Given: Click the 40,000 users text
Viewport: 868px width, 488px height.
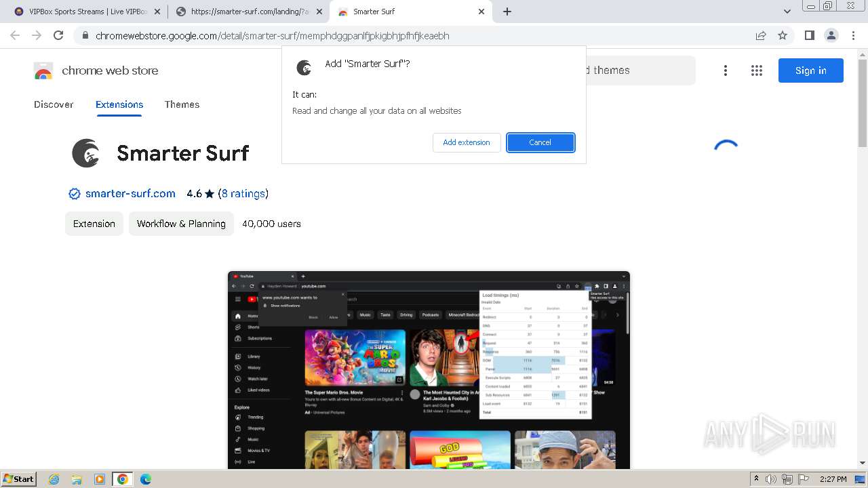Looking at the screenshot, I should point(271,224).
